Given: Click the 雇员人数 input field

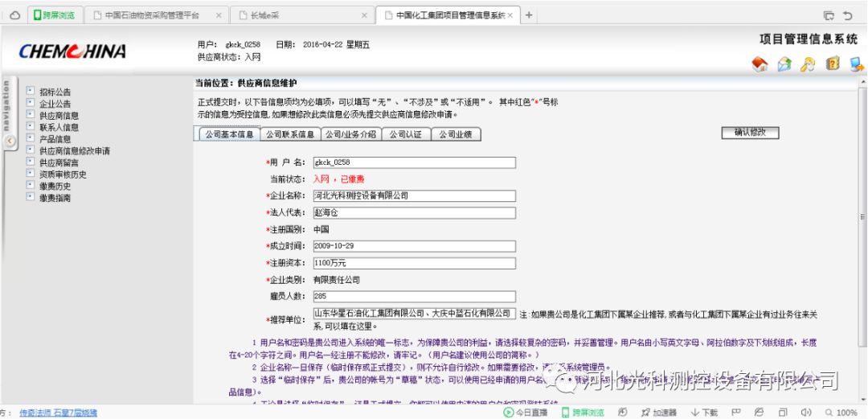Looking at the screenshot, I should (x=414, y=297).
